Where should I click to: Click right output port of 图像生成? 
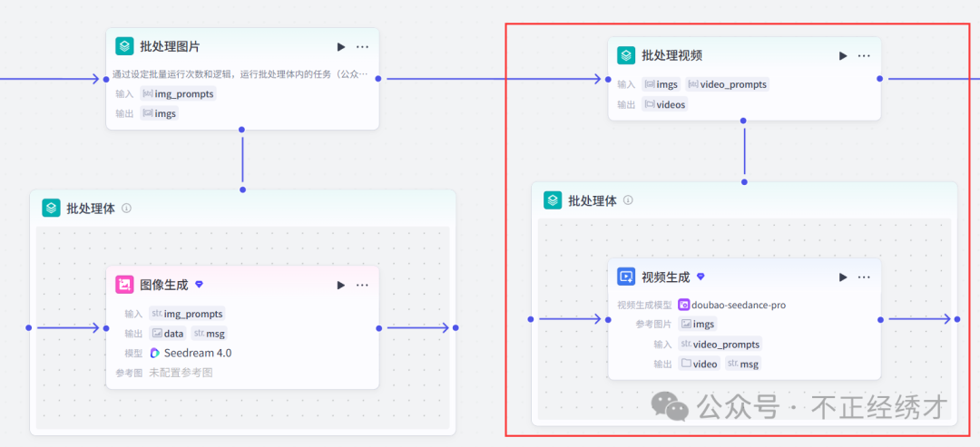[x=378, y=327]
